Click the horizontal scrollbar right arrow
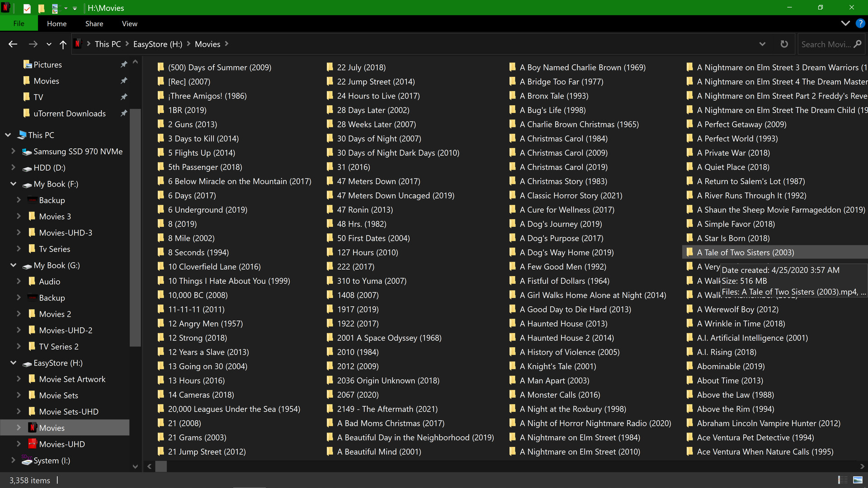868x488 pixels. [x=862, y=466]
